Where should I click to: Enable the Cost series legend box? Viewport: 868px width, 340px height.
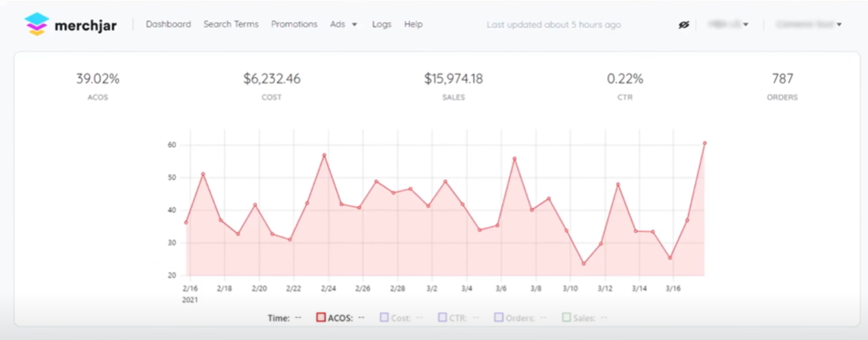click(385, 318)
